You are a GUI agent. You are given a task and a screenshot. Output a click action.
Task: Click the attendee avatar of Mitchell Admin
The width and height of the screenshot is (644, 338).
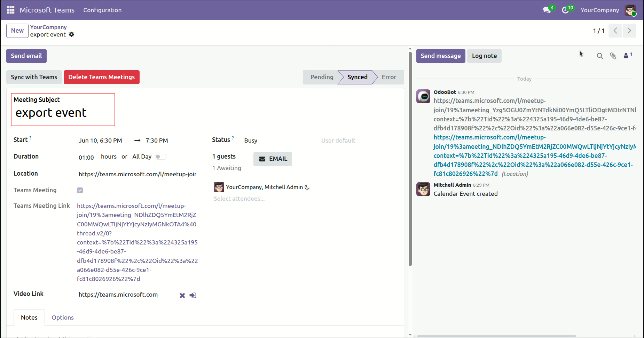pyautogui.click(x=219, y=187)
